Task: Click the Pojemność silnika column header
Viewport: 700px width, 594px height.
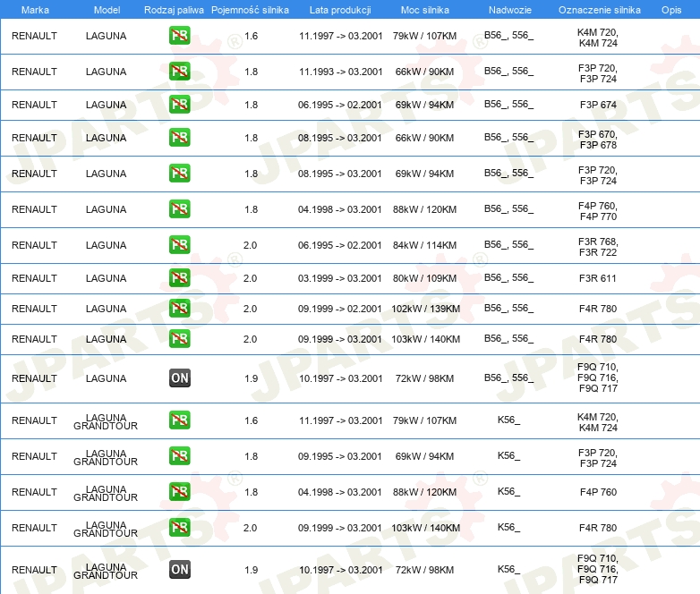Action: tap(250, 10)
